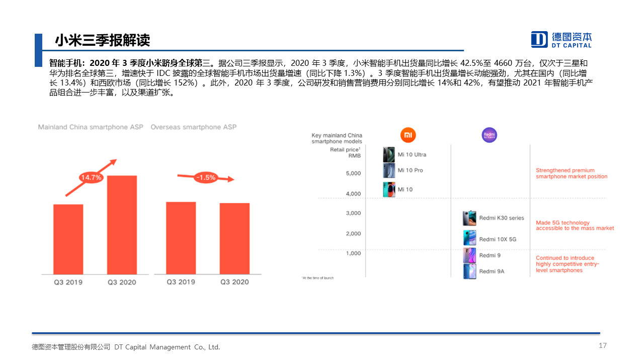
Task: Click the 2,000 price axis label
Action: (x=353, y=233)
